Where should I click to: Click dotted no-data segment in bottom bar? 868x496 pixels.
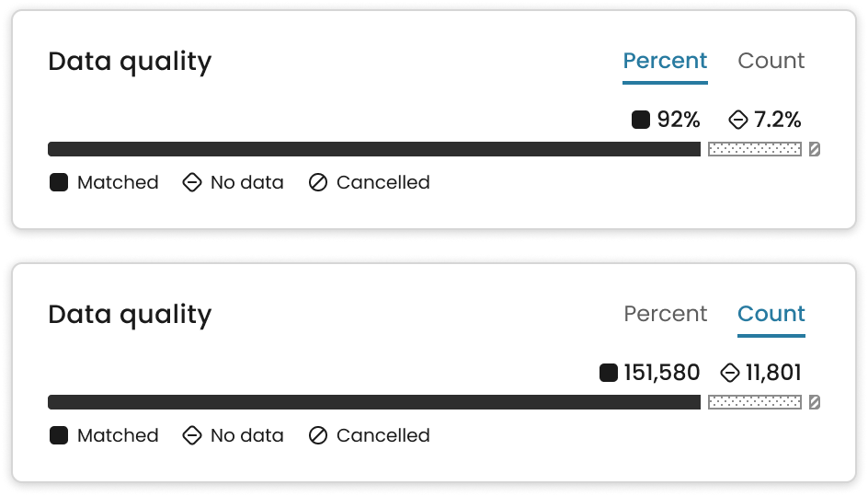point(755,402)
